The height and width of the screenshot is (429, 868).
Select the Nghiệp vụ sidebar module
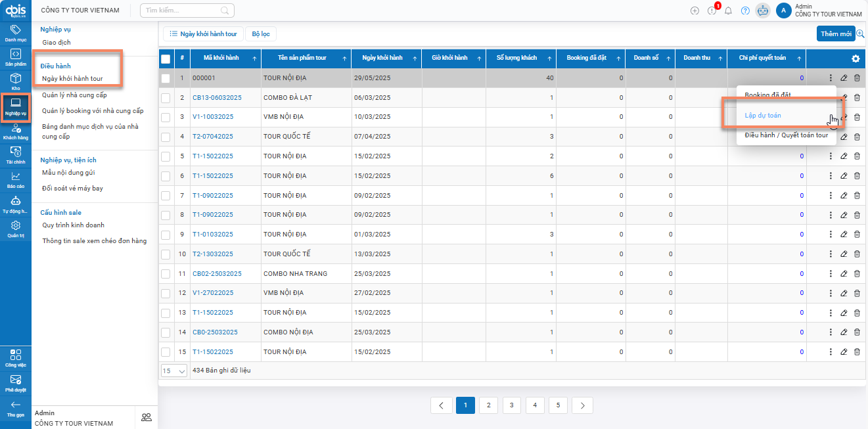point(16,106)
